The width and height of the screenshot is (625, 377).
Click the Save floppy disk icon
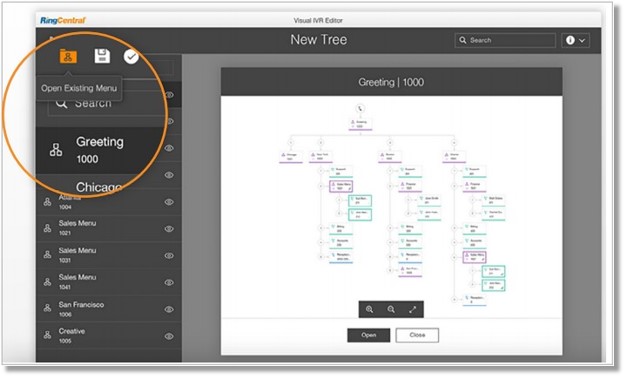[x=102, y=56]
